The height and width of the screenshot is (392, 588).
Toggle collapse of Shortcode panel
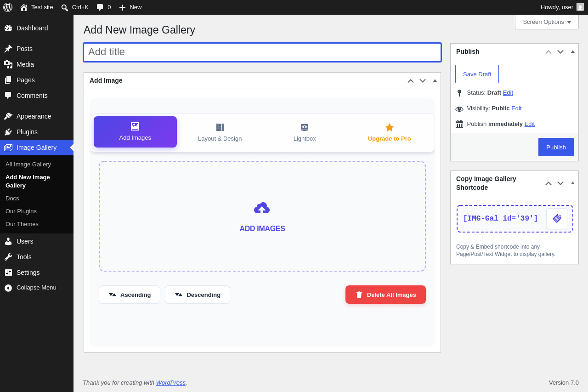pyautogui.click(x=573, y=183)
